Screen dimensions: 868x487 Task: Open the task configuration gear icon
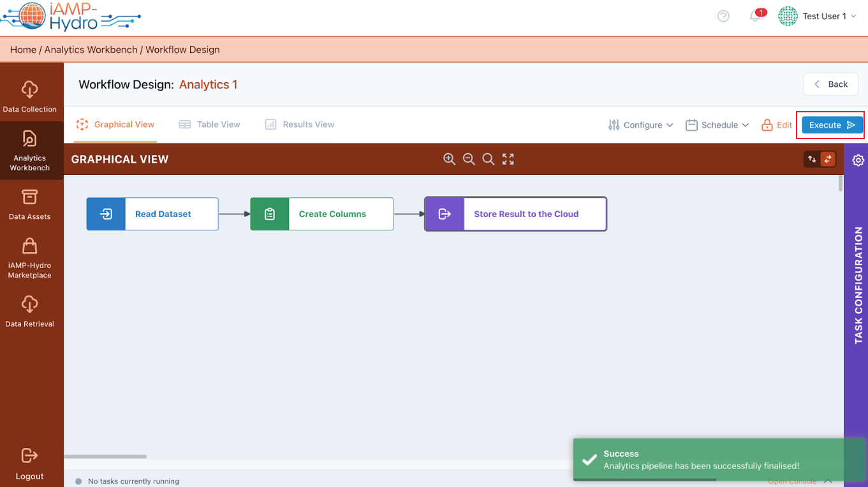tap(858, 160)
